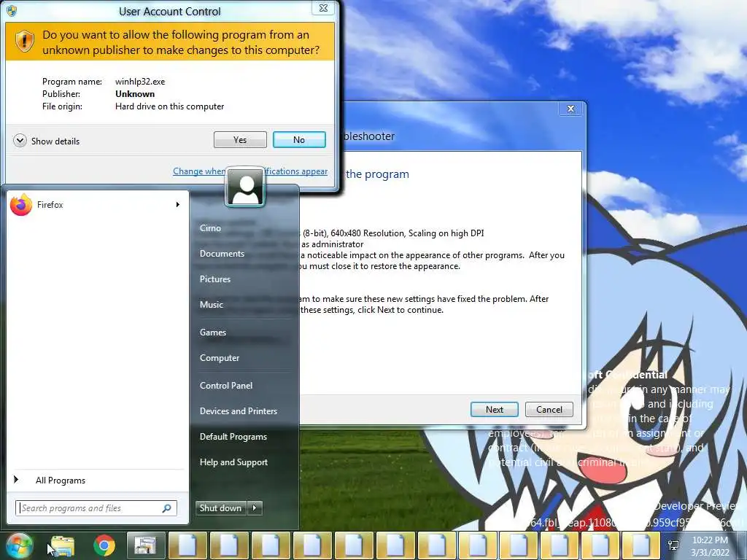Open Pictures from the Start menu
This screenshot has width=747, height=560.
pyautogui.click(x=215, y=279)
